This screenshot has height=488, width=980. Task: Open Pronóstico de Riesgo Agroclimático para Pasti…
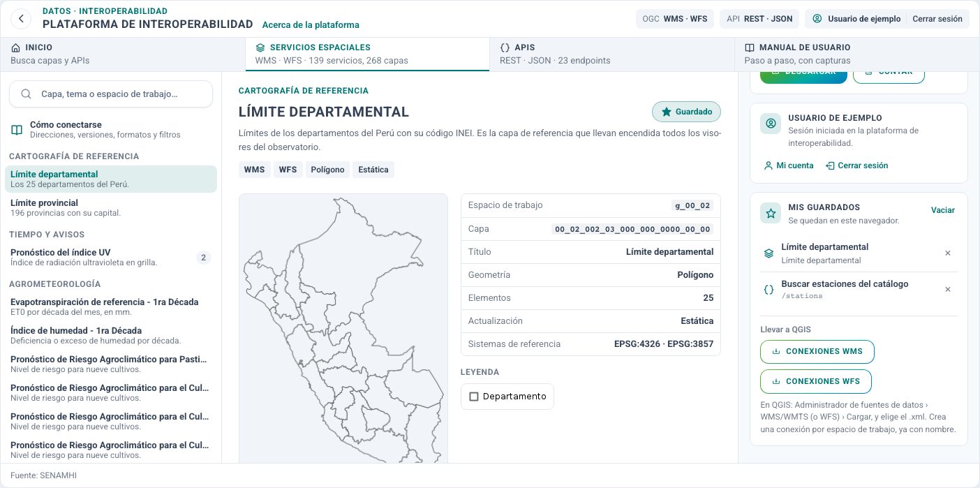coord(111,364)
